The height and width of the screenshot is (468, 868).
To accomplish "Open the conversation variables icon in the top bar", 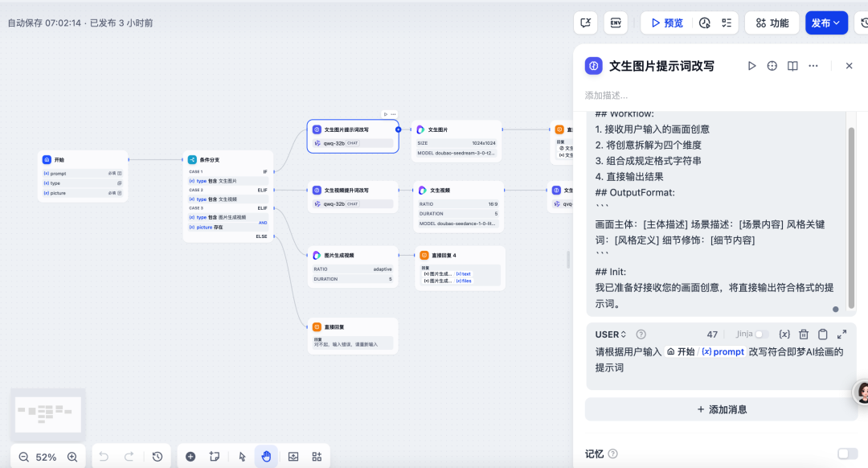I will (586, 23).
